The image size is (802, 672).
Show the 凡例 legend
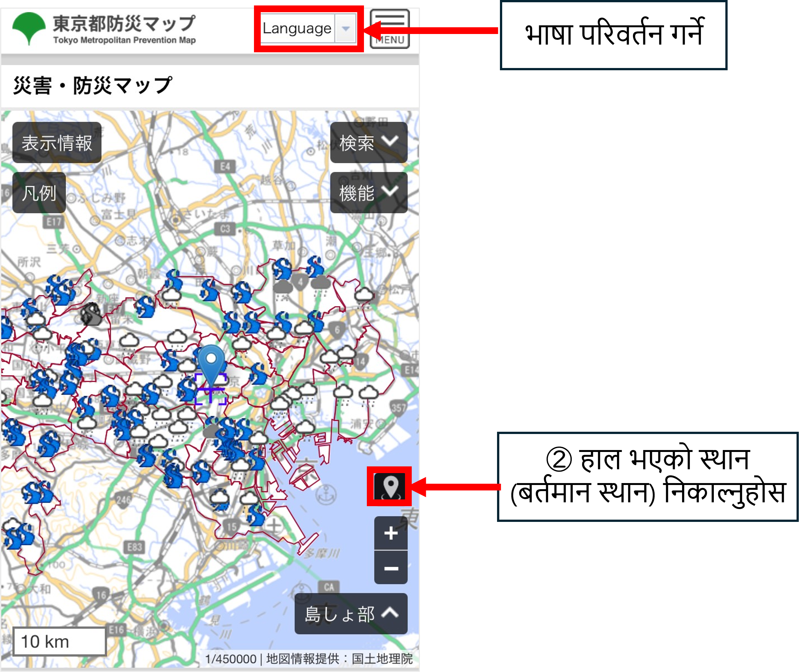(x=39, y=192)
